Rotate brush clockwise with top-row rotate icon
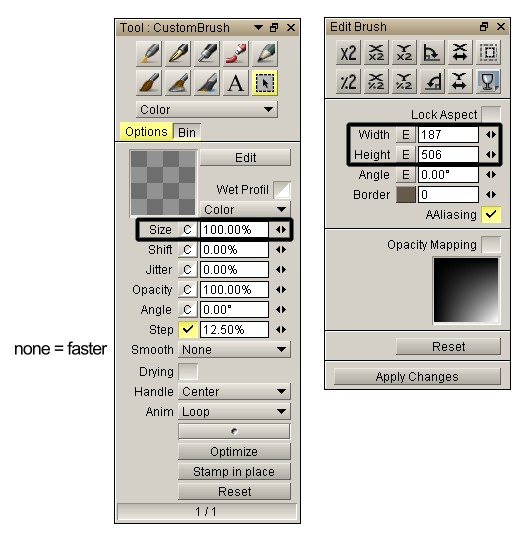The width and height of the screenshot is (523, 533). click(x=432, y=53)
